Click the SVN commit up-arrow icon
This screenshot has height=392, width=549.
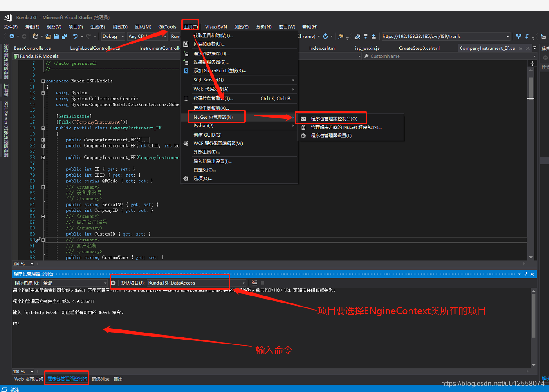[x=374, y=36]
